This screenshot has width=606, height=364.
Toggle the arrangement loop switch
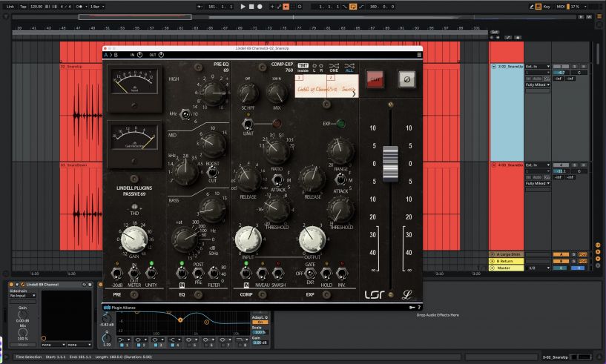point(353,7)
